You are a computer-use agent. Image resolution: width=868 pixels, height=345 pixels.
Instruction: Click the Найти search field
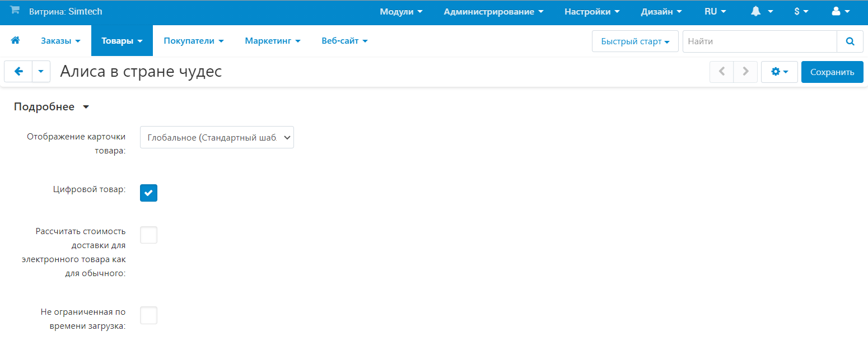pos(759,41)
